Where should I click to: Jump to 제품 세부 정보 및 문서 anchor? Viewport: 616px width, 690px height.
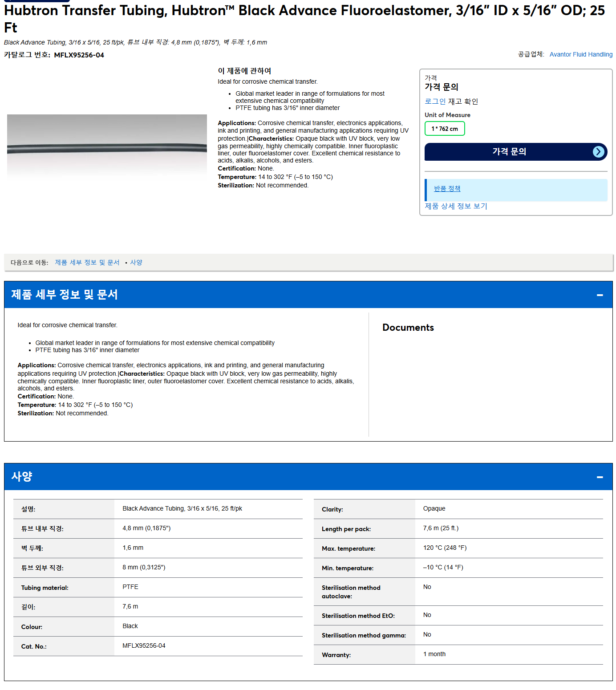(87, 263)
